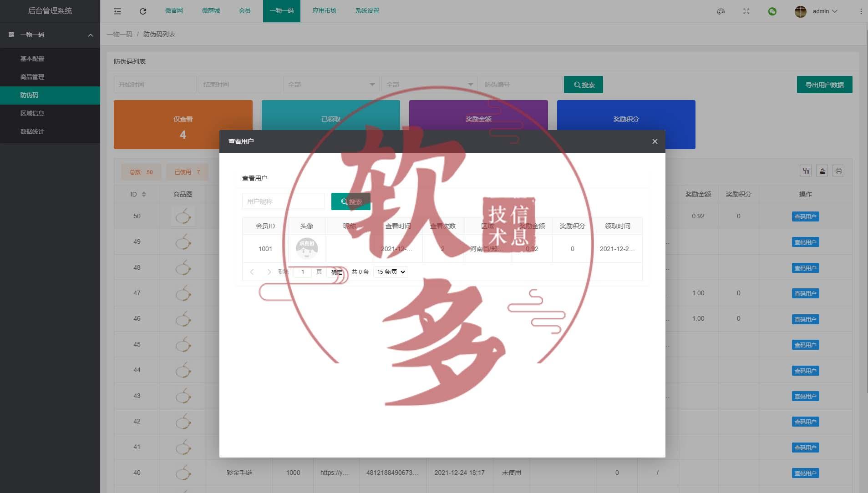The image size is (868, 493).
Task: Collapse the sidebar navigation menu
Action: pos(117,11)
